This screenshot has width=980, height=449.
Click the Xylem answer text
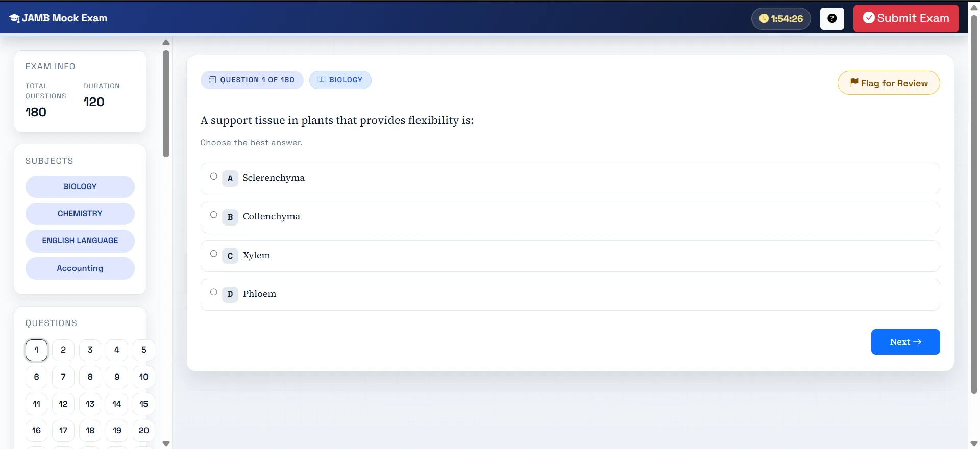[257, 255]
